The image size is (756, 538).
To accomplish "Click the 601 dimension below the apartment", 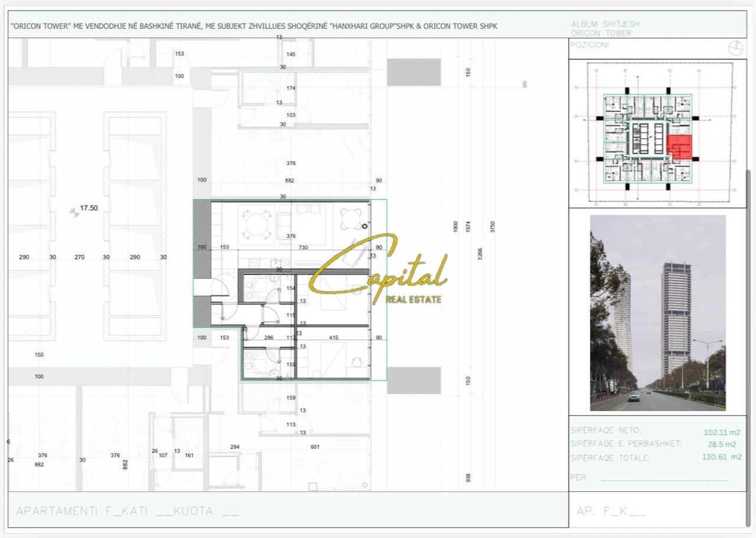I will 315,447.
